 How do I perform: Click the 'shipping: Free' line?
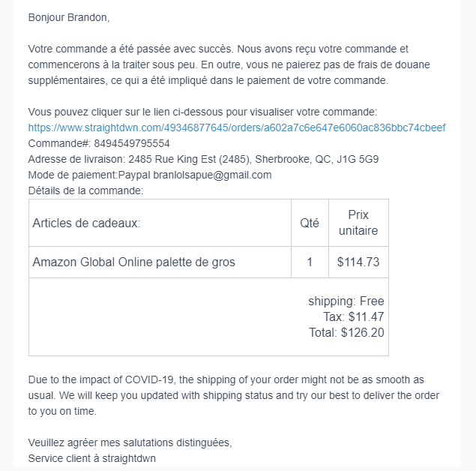(x=346, y=301)
